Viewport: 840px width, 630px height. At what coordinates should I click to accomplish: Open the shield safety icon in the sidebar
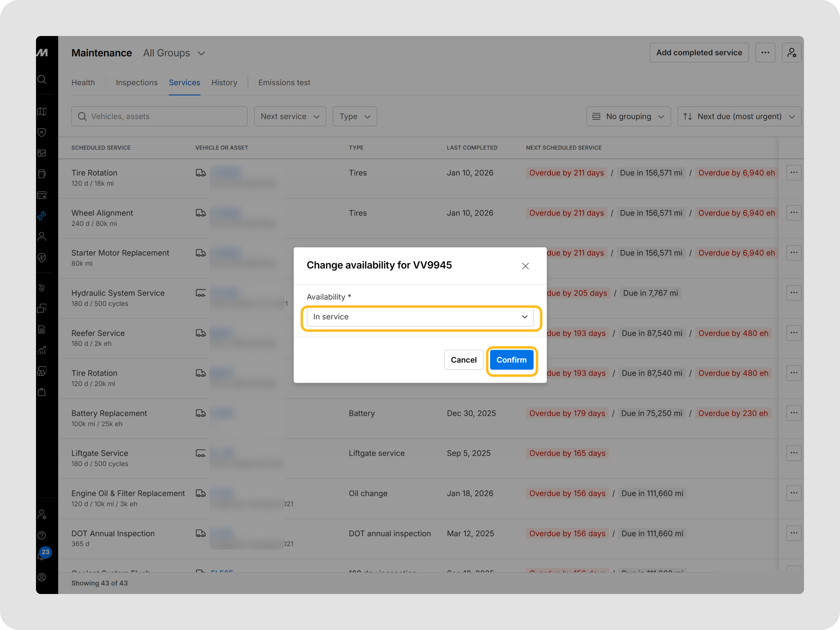point(42,132)
